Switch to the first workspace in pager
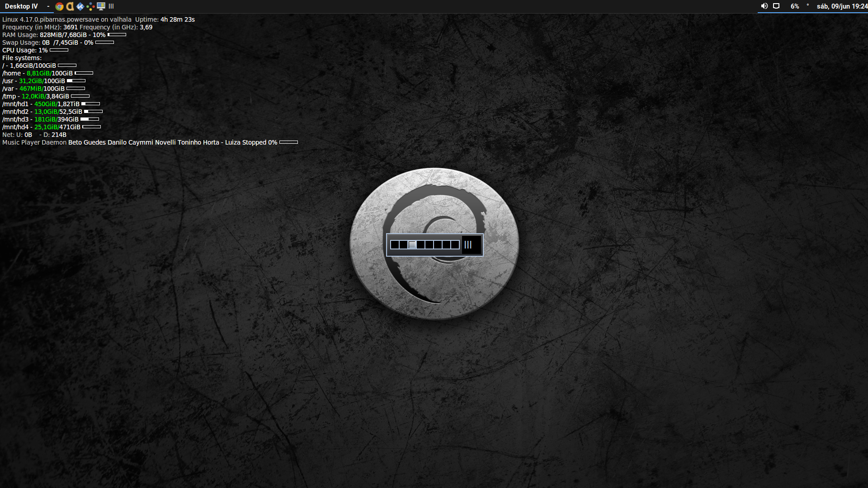Screen dimensions: 868x488 coord(395,244)
